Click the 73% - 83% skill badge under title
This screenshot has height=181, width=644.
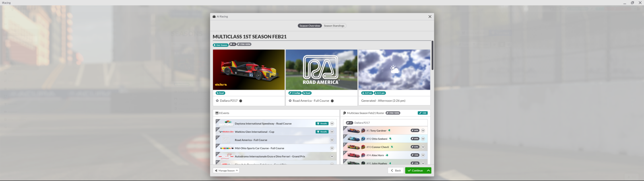point(244,44)
